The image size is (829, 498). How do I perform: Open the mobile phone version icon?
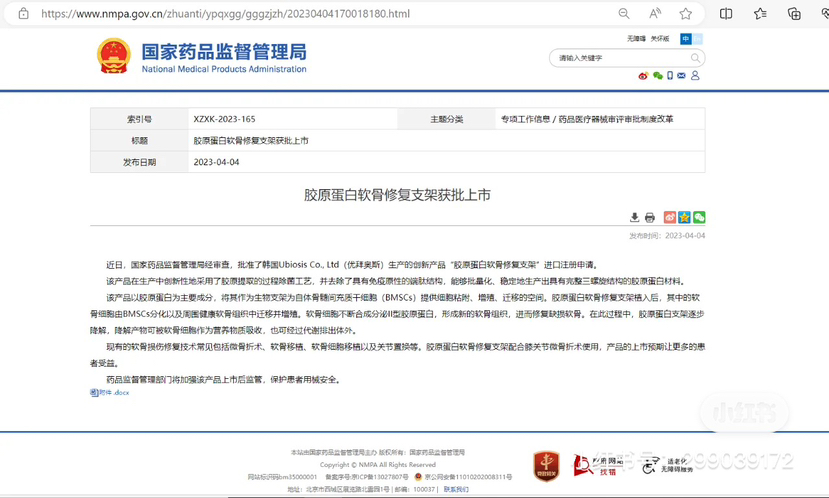pos(670,76)
